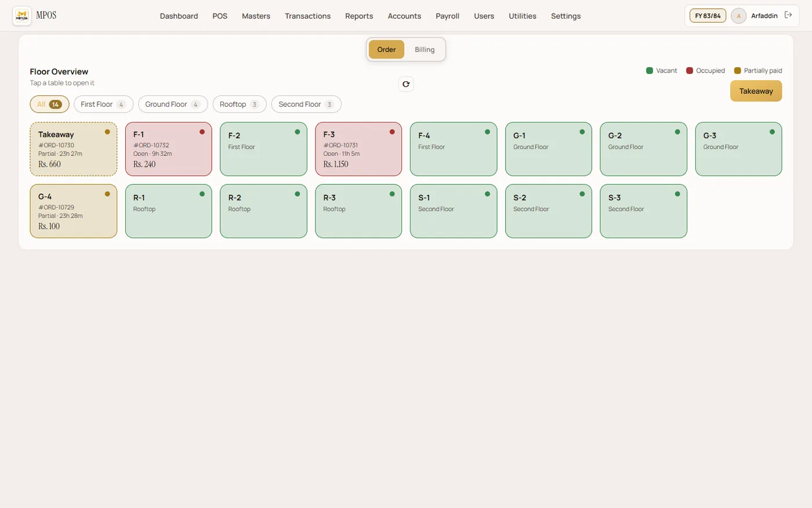Open the Users menu
This screenshot has width=812, height=508.
(x=484, y=16)
